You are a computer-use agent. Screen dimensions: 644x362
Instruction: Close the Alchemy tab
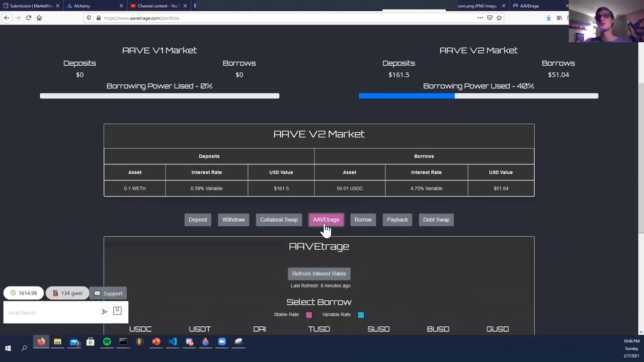pyautogui.click(x=121, y=6)
